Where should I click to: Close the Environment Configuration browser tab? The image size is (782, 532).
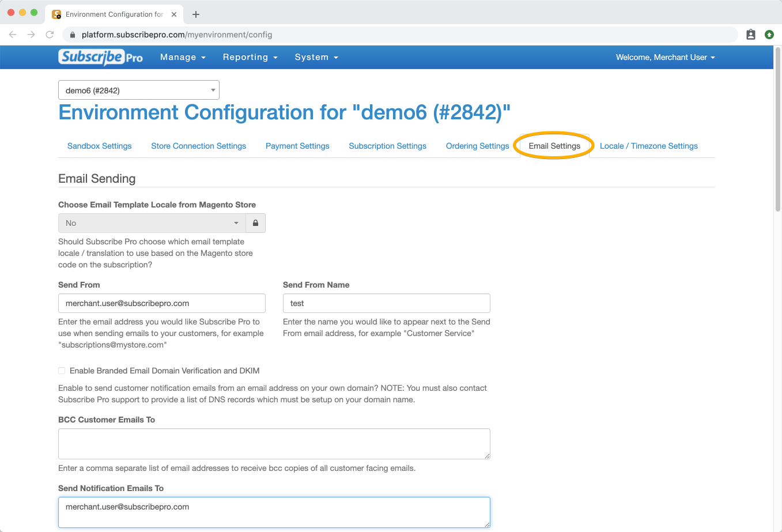point(174,14)
